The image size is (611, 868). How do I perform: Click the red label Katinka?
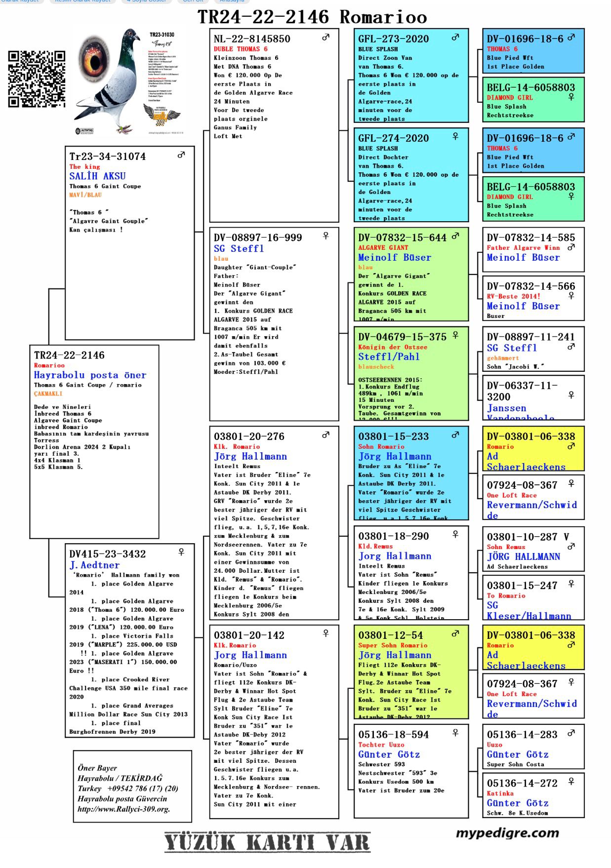tap(500, 794)
